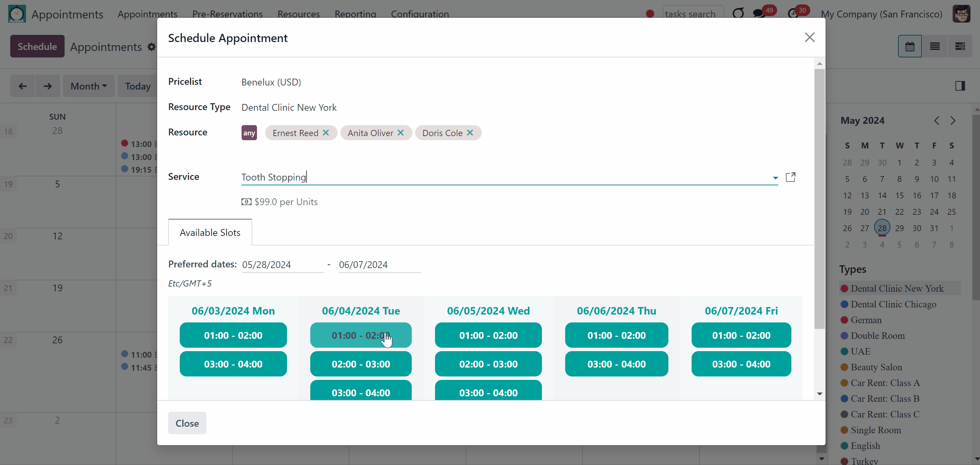Toggle the calendar side panel icon

click(x=960, y=86)
